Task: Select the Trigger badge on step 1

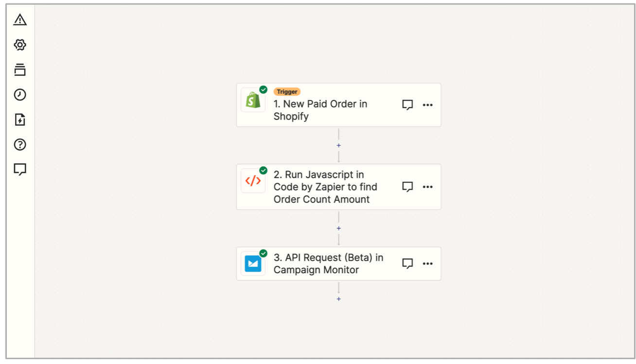Action: (x=287, y=92)
